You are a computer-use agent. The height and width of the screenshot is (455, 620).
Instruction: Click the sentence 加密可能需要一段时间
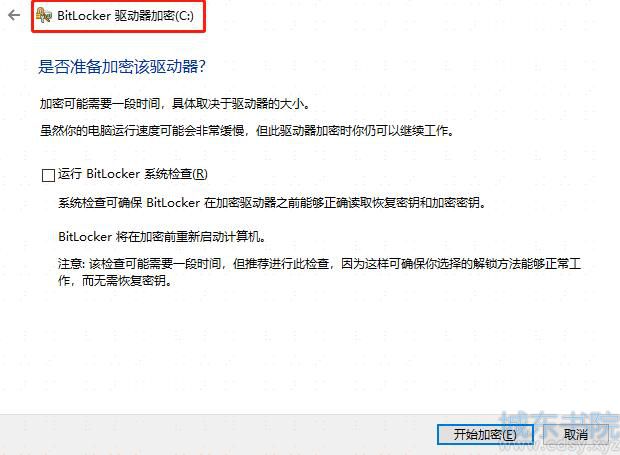point(100,104)
